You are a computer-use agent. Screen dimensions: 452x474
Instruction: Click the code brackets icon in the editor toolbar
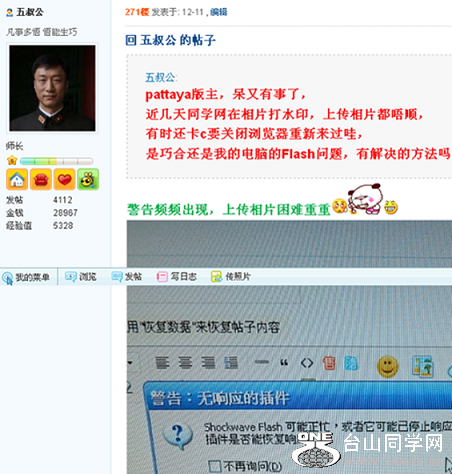307,363
